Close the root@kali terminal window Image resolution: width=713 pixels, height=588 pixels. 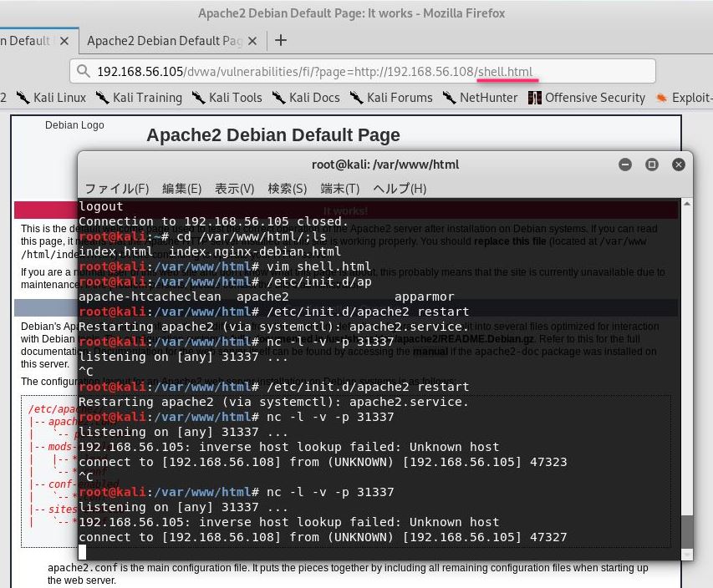tap(679, 165)
